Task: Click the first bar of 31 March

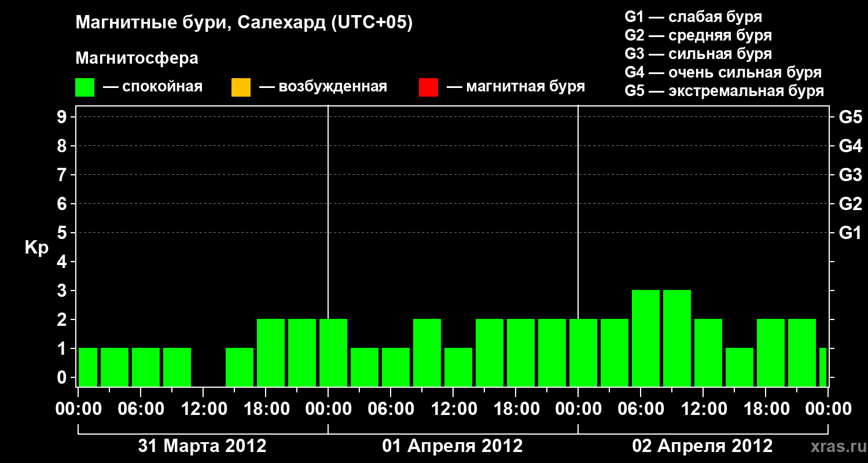Action: [88, 367]
